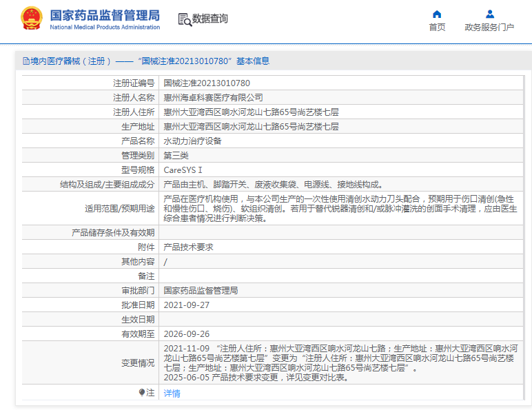The image size is (532, 410).
Task: Click the 注册人名称 row label
Action: [x=134, y=98]
